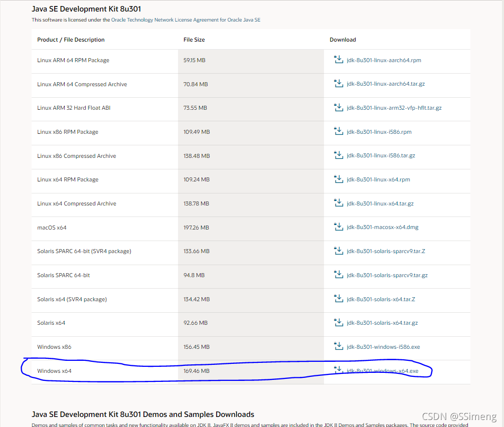
Task: Select Linux x86 RPM Package text
Action: point(68,132)
